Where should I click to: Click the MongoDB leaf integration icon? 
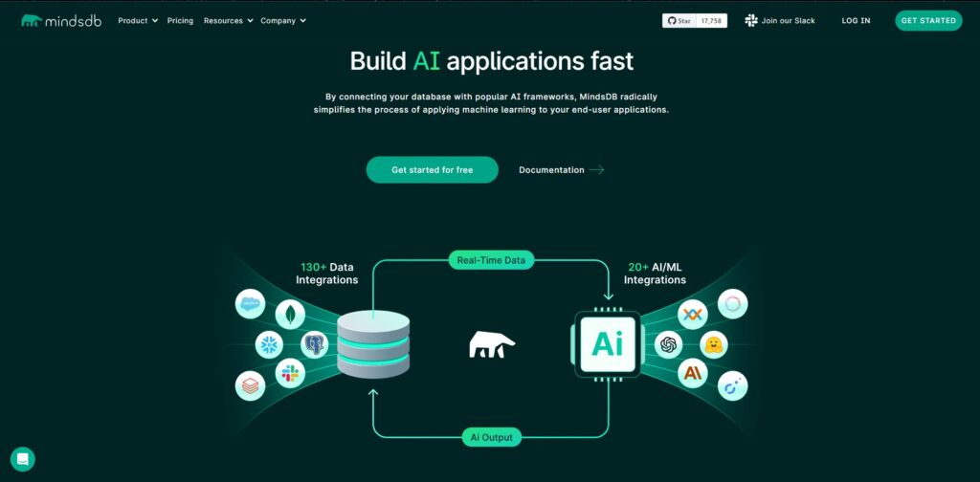point(290,314)
